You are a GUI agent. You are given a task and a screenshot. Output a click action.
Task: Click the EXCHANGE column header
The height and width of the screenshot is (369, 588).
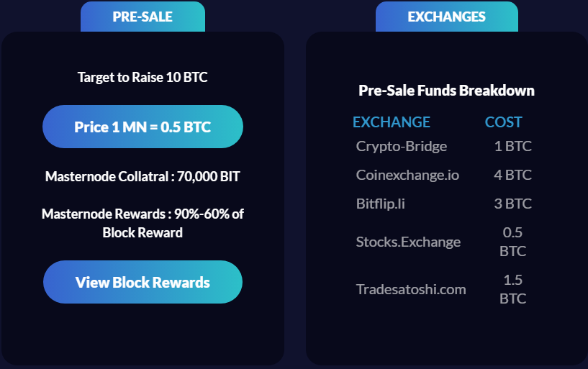[391, 122]
